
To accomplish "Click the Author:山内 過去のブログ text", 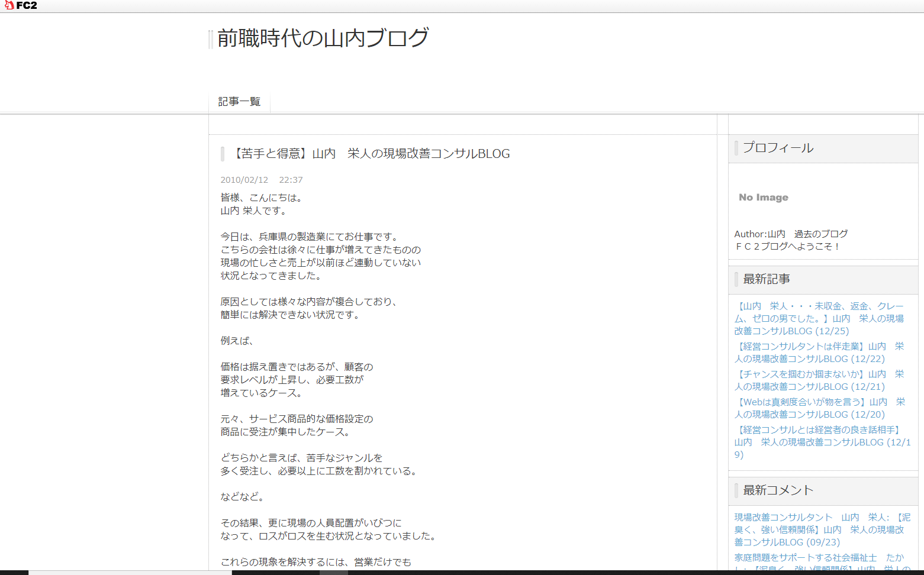I will tap(791, 234).
